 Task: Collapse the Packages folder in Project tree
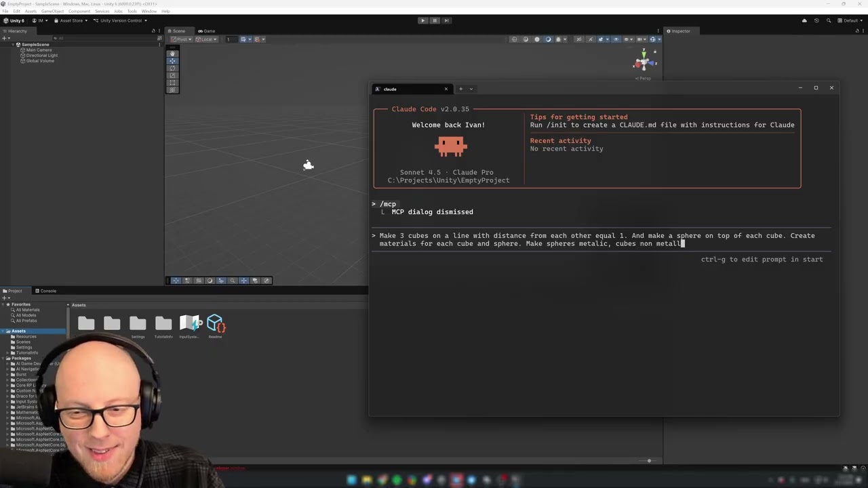click(3, 359)
